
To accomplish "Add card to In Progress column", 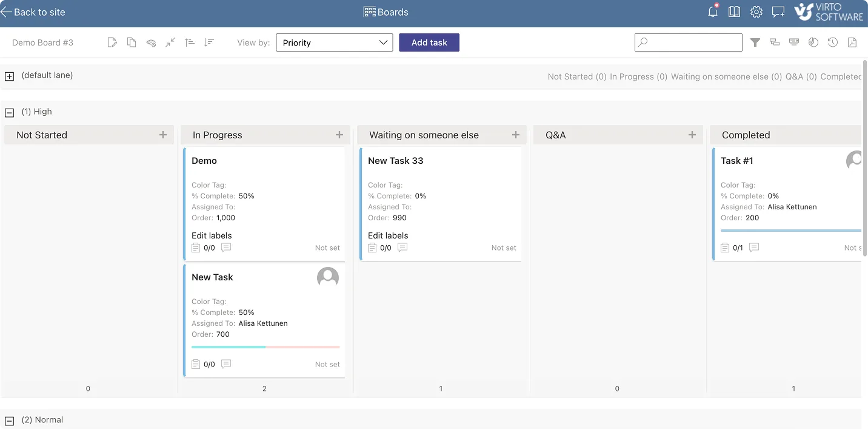I will coord(339,135).
